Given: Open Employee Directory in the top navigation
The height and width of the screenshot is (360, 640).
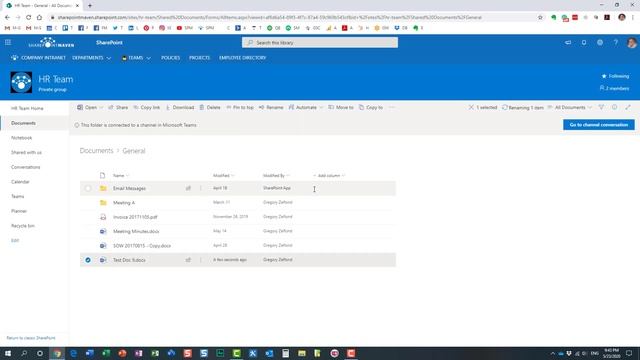Looking at the screenshot, I should click(x=242, y=58).
